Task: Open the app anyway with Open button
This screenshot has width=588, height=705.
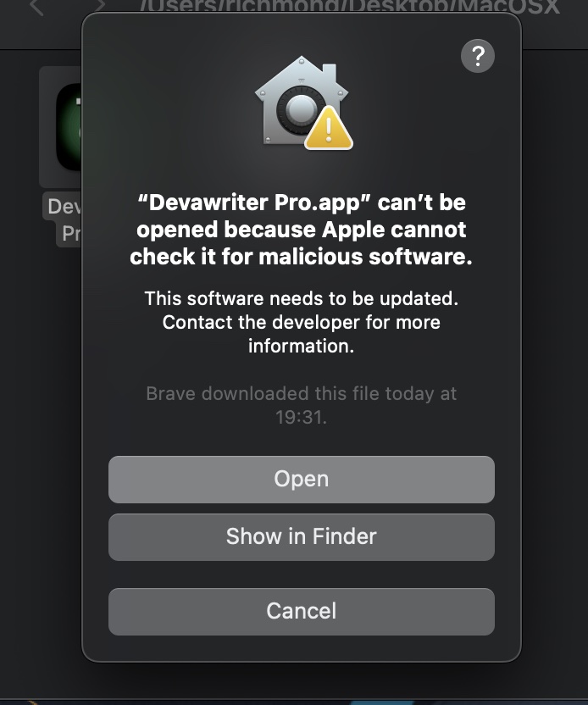Action: tap(301, 480)
